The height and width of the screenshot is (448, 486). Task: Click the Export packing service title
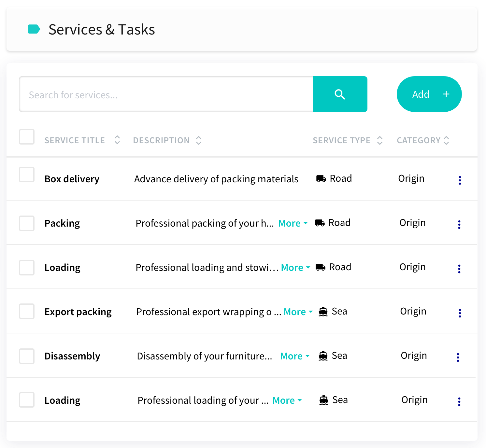pyautogui.click(x=78, y=312)
